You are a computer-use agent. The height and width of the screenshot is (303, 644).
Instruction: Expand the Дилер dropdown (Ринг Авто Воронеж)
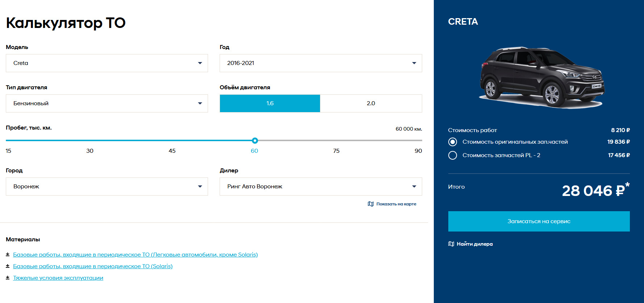[x=321, y=187]
